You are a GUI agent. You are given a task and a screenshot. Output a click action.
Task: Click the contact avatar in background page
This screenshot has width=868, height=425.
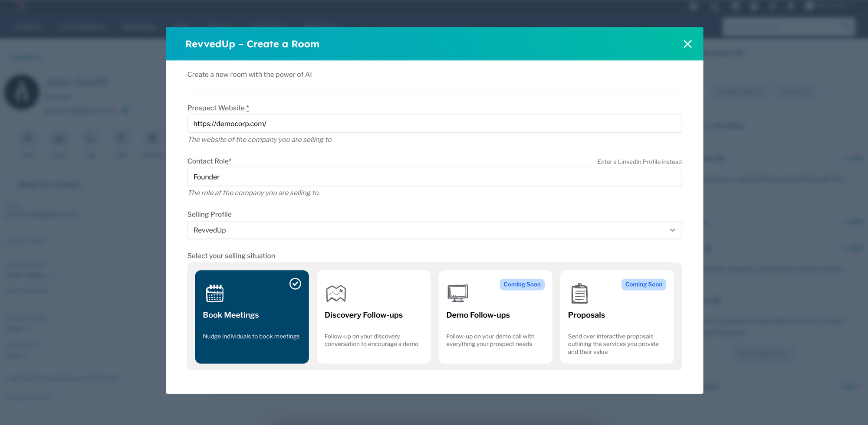pos(22,92)
